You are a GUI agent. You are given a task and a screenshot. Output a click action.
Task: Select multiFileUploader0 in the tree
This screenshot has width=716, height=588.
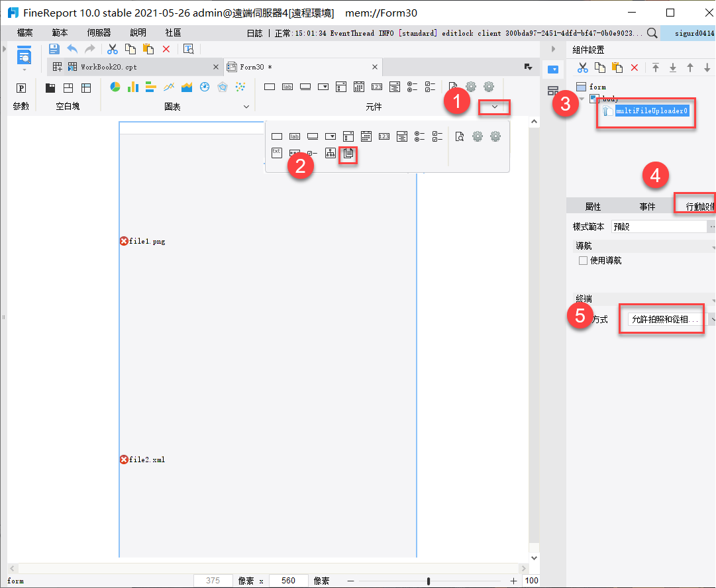coord(652,111)
